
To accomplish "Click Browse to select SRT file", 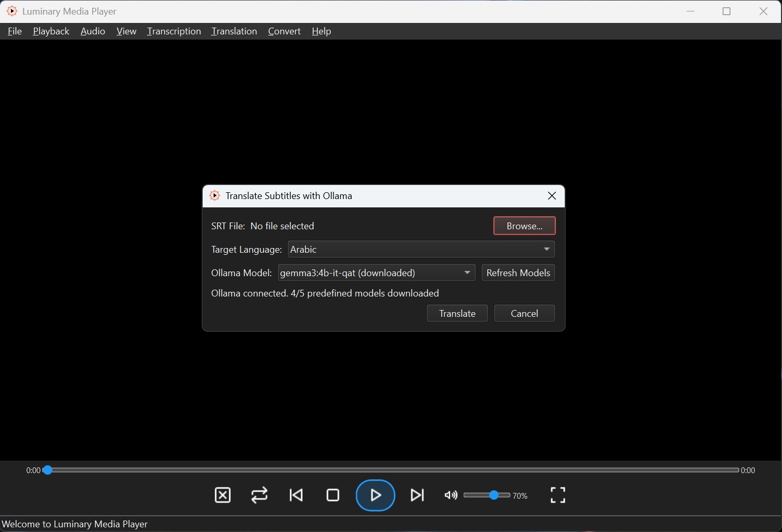I will 524,226.
